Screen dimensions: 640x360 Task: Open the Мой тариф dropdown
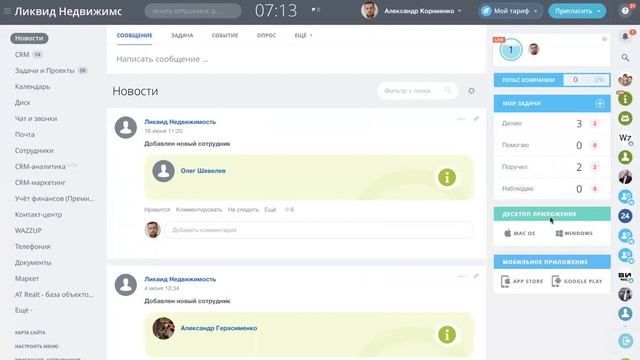tap(510, 11)
